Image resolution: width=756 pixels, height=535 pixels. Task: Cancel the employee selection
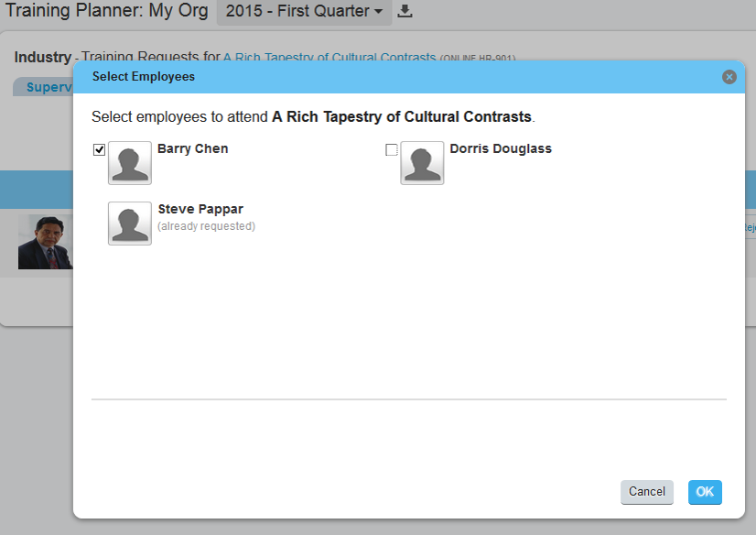(x=646, y=492)
